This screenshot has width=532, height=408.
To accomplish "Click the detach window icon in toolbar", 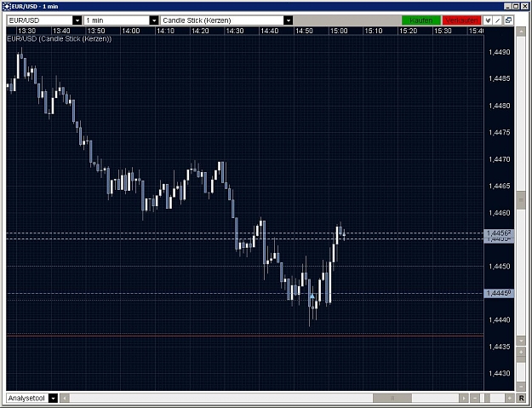I will (x=508, y=20).
